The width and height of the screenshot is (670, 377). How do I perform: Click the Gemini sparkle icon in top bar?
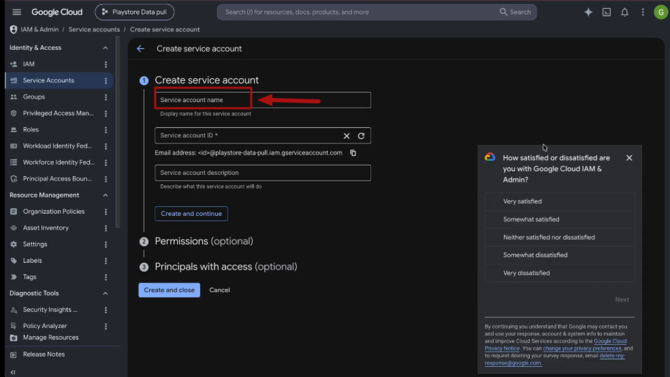point(588,12)
